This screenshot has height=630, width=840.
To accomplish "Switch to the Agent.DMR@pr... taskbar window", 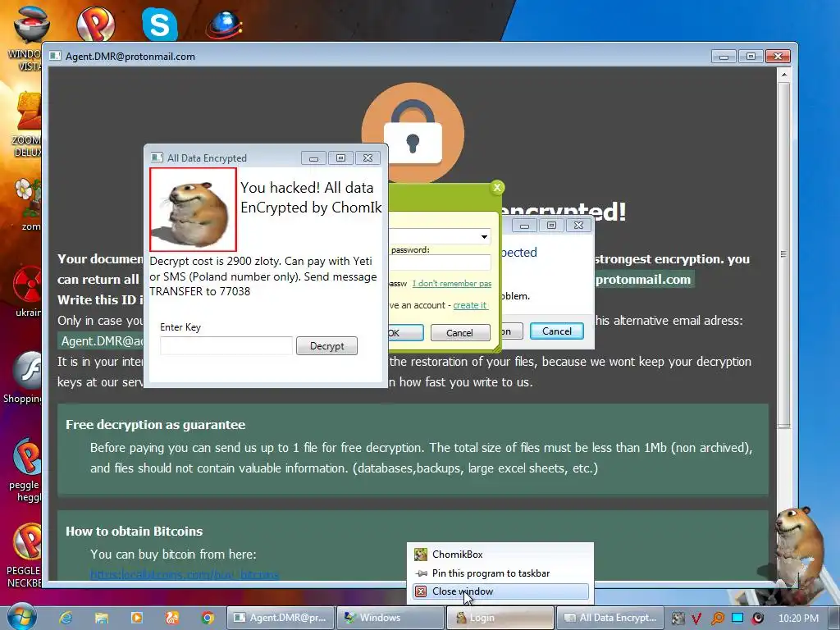I will click(281, 618).
